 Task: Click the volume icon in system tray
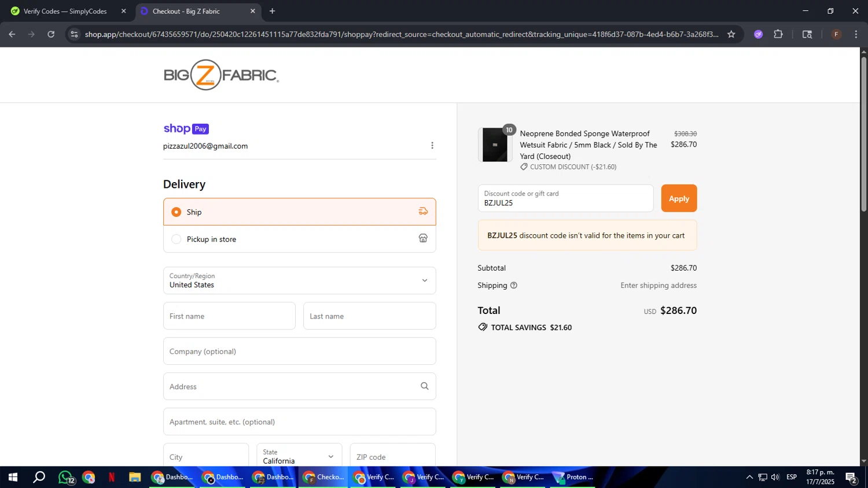(775, 477)
